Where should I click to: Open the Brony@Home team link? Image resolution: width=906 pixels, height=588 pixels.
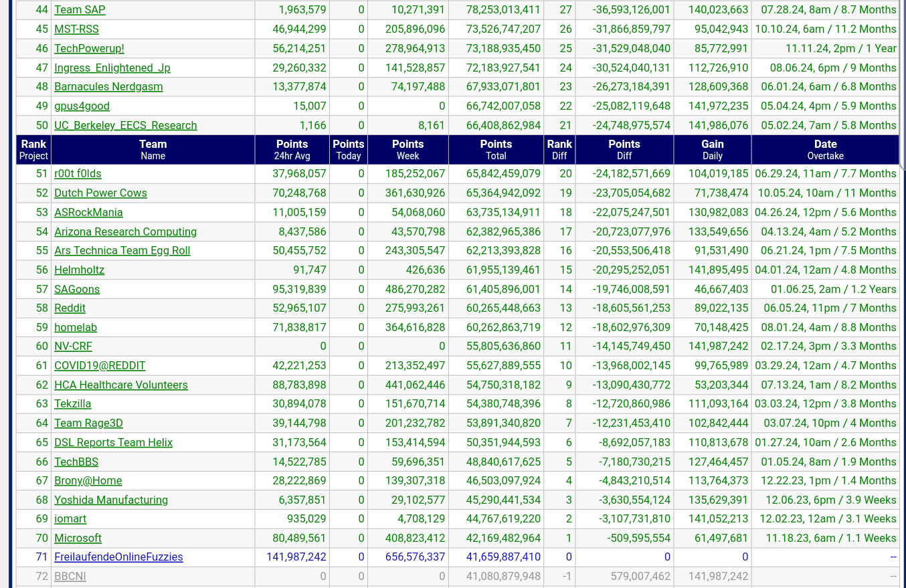coord(88,481)
